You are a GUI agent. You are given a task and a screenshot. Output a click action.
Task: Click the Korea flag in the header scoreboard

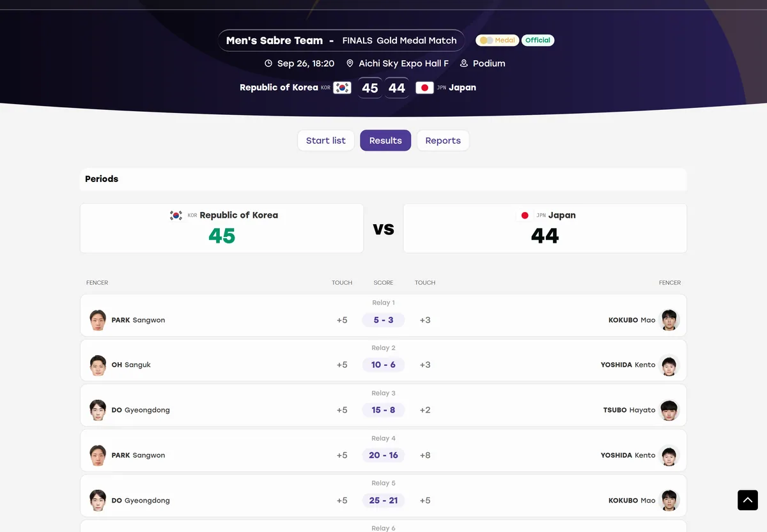pyautogui.click(x=342, y=87)
